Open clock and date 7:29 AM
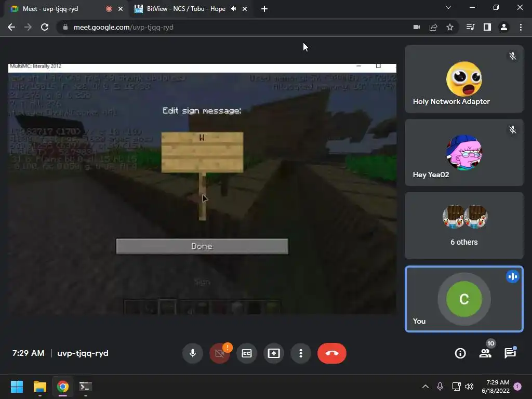This screenshot has width=532, height=399. point(496,387)
